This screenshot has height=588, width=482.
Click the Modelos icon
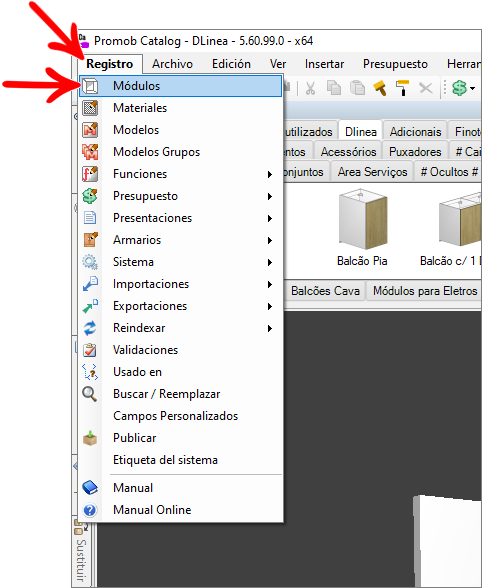(x=90, y=130)
